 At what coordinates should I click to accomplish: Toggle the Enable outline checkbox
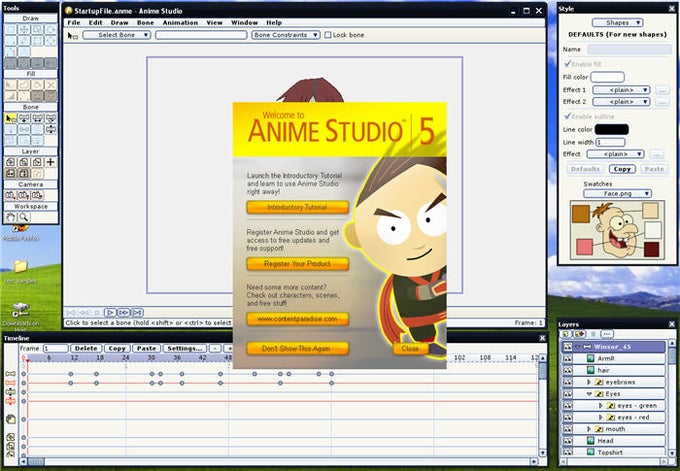(567, 116)
